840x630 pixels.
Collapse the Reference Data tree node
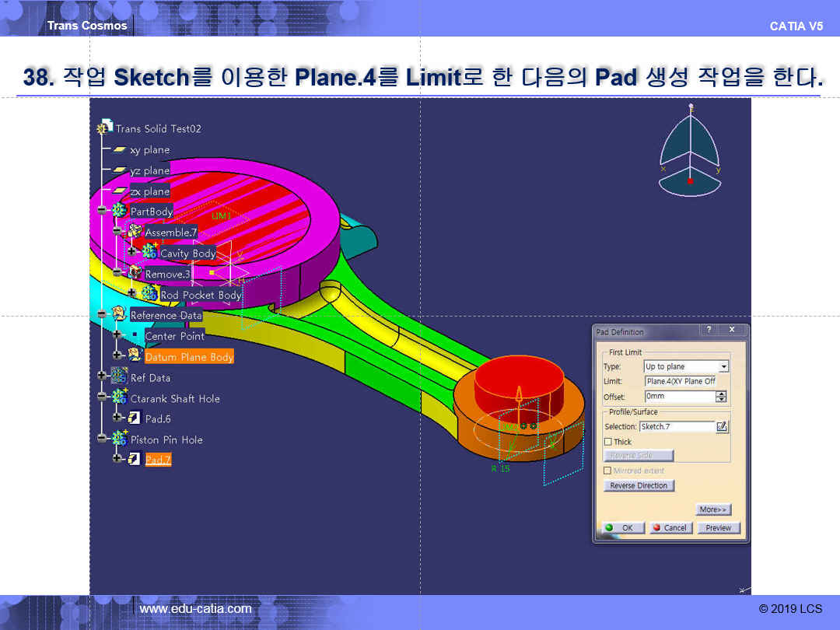point(102,315)
